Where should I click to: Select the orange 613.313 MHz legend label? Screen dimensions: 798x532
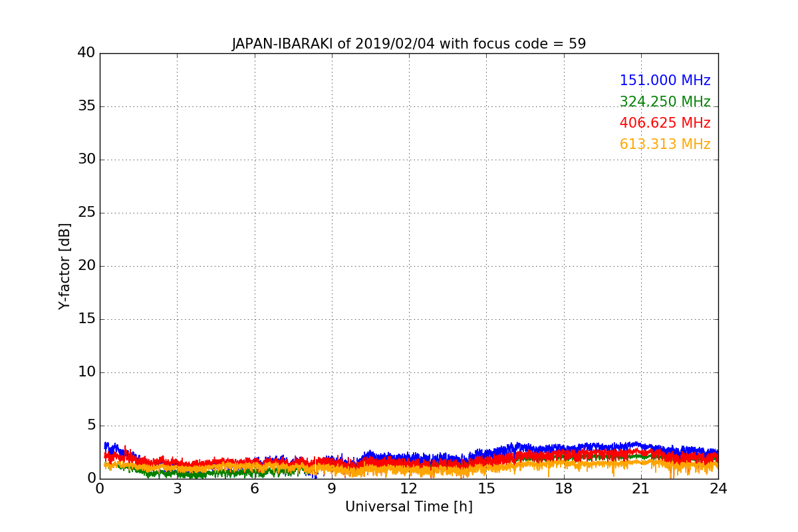[x=665, y=144]
